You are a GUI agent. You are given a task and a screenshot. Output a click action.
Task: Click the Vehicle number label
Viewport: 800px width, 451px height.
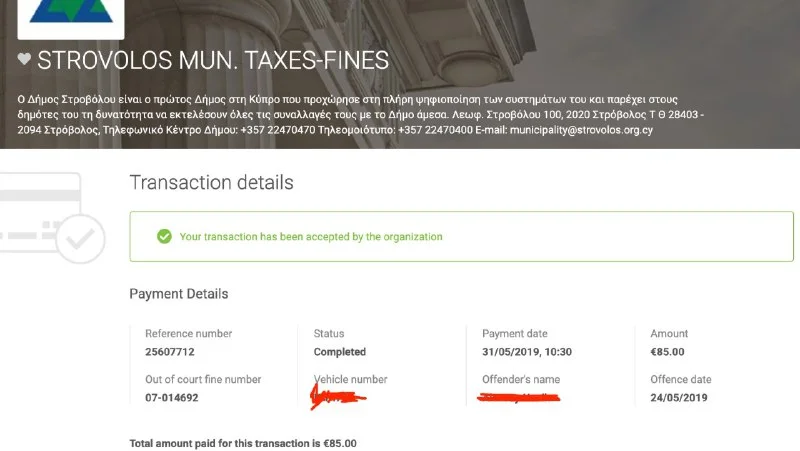[350, 380]
